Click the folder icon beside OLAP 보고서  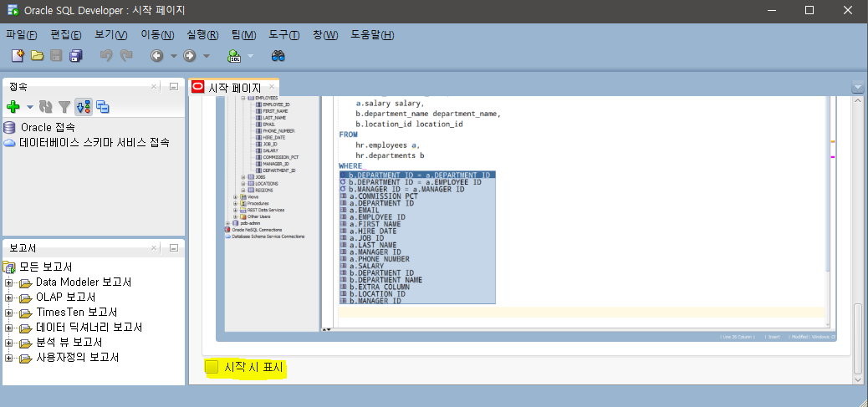tap(25, 298)
